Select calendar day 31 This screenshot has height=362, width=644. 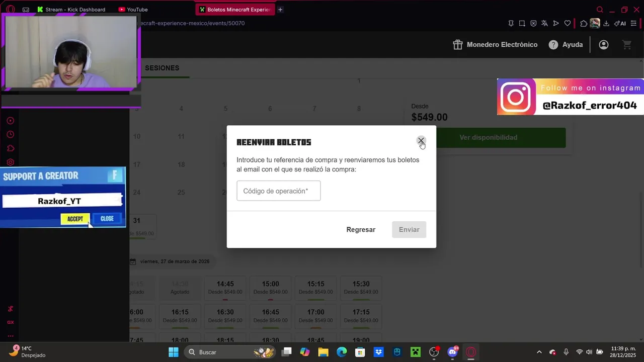click(x=142, y=227)
